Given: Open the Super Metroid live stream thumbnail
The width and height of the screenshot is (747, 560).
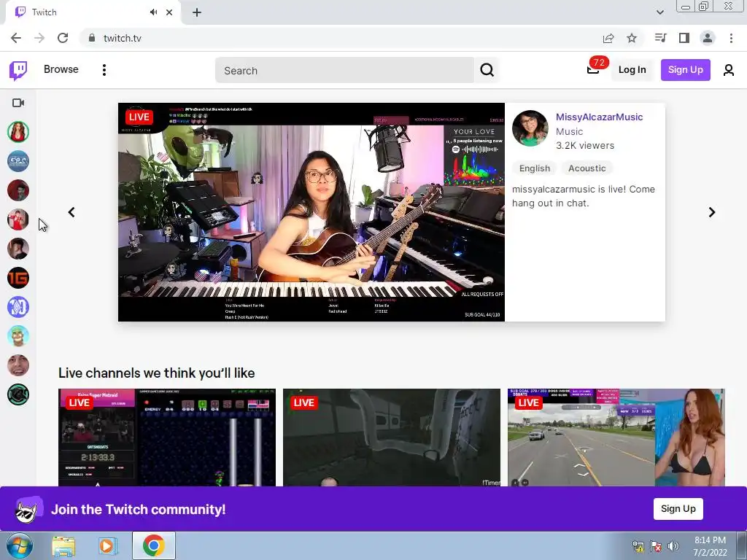Looking at the screenshot, I should click(x=167, y=437).
